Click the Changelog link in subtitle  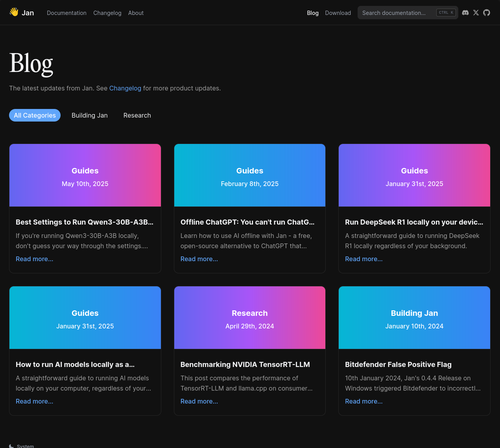pyautogui.click(x=125, y=88)
